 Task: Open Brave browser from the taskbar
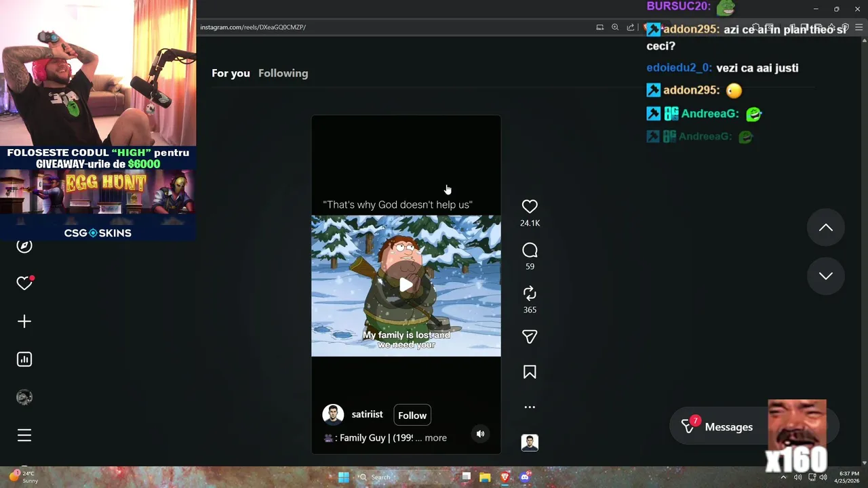click(505, 477)
